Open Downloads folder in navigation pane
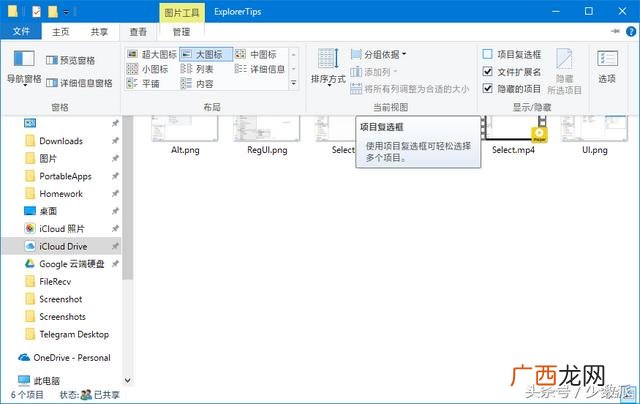Screen dimensions: 640x404 (x=61, y=141)
